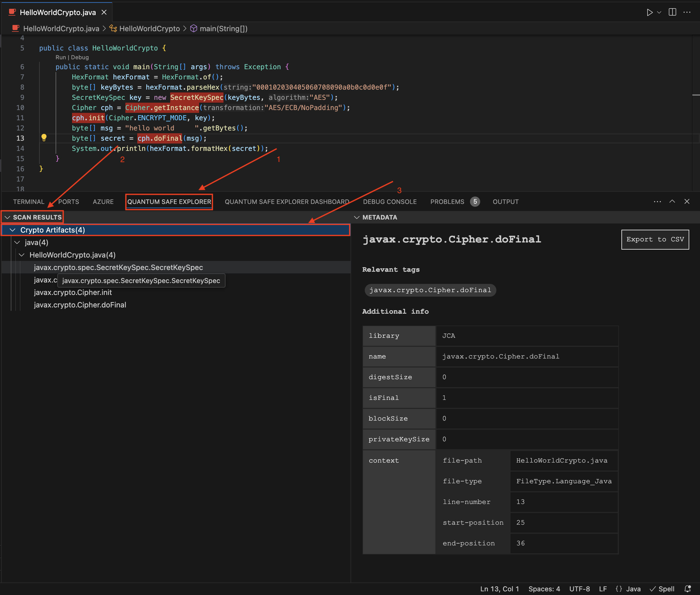The image size is (700, 595).
Task: Click the split editor icon
Action: (672, 12)
